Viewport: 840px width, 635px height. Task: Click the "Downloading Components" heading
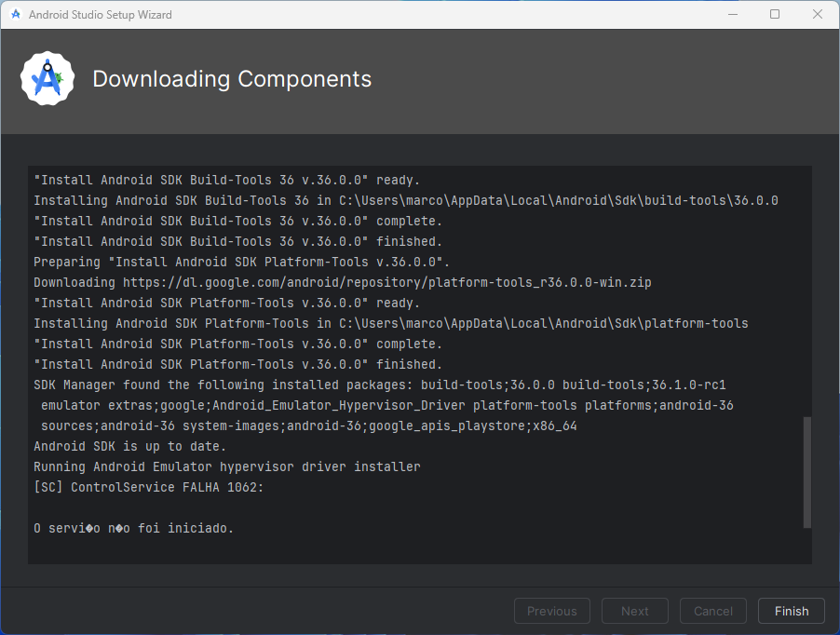(232, 79)
